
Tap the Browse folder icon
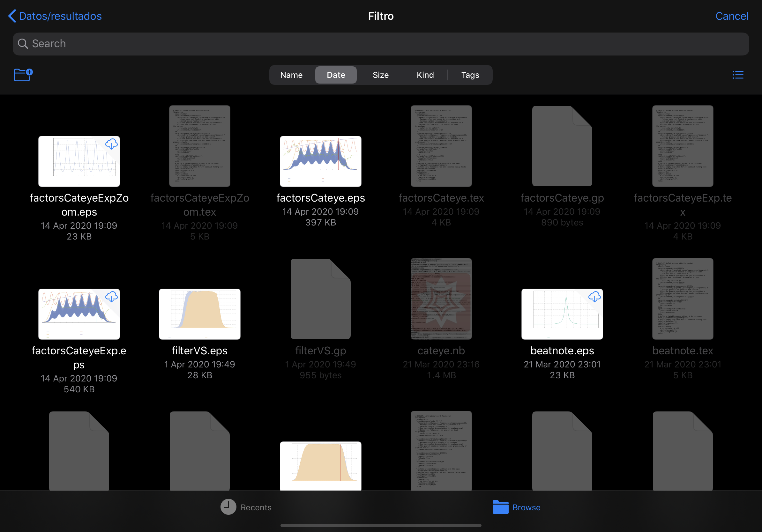pyautogui.click(x=500, y=507)
